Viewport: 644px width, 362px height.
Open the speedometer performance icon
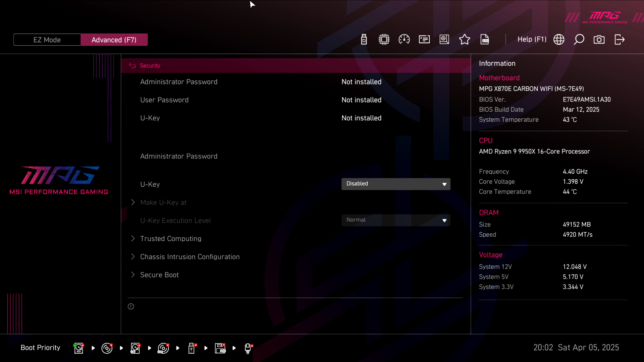click(x=404, y=40)
